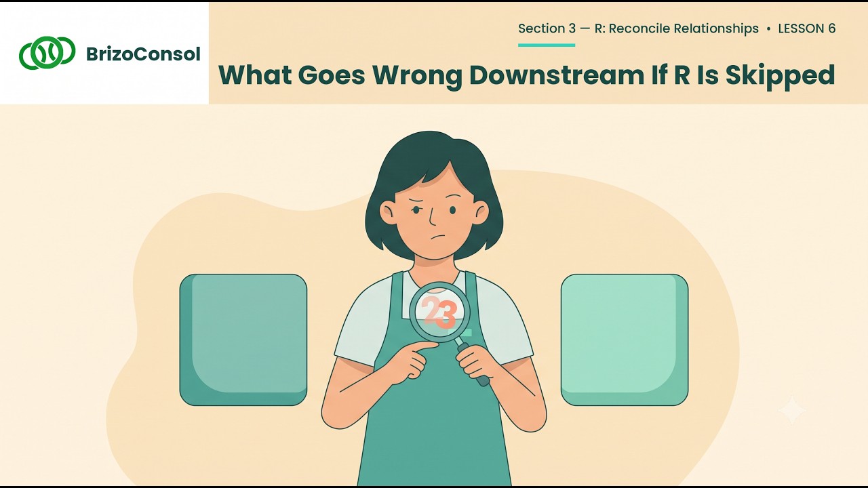Select the "What Goes Wrong Downstream If R Is Skipped" title
This screenshot has width=868, height=488.
(x=526, y=75)
